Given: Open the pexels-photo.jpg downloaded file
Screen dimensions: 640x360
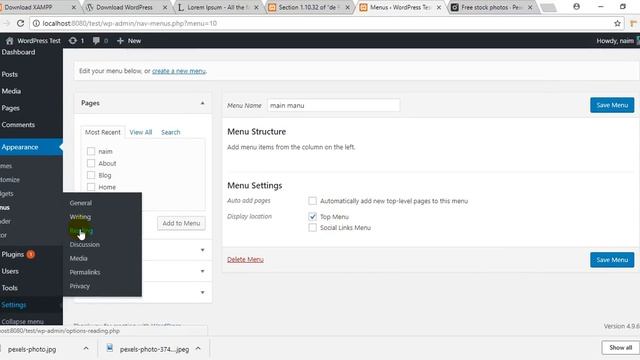Looking at the screenshot, I should [x=32, y=349].
